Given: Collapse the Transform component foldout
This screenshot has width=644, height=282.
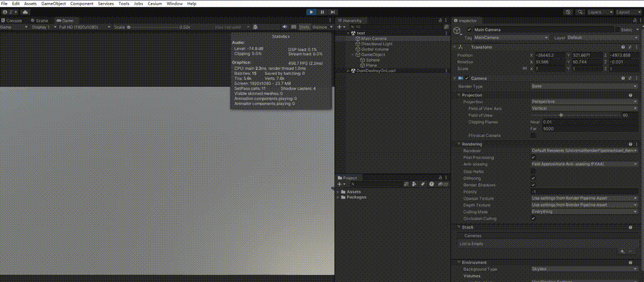Looking at the screenshot, I should click(x=455, y=47).
